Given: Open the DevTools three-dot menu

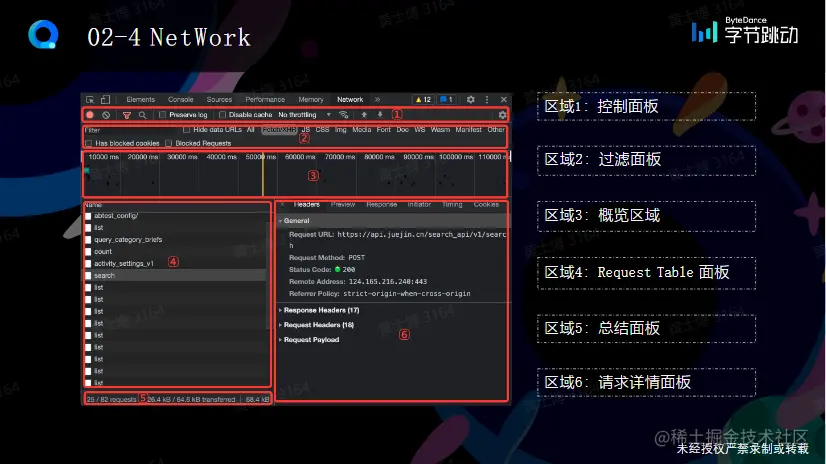Looking at the screenshot, I should pos(487,100).
